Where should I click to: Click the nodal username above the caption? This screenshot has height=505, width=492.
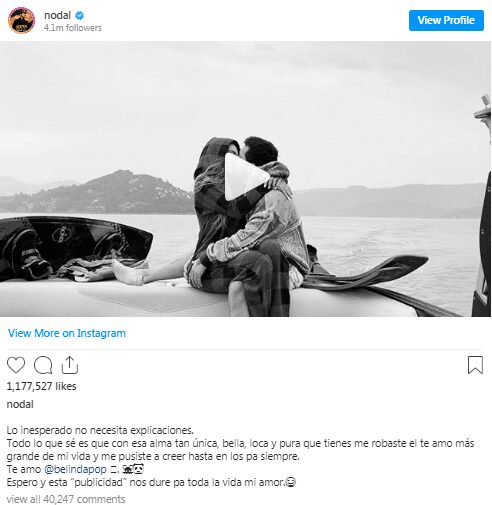[x=20, y=404]
